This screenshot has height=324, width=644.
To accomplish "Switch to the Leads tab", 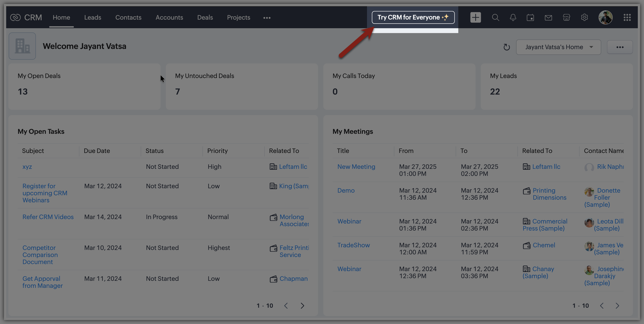I will [x=92, y=17].
